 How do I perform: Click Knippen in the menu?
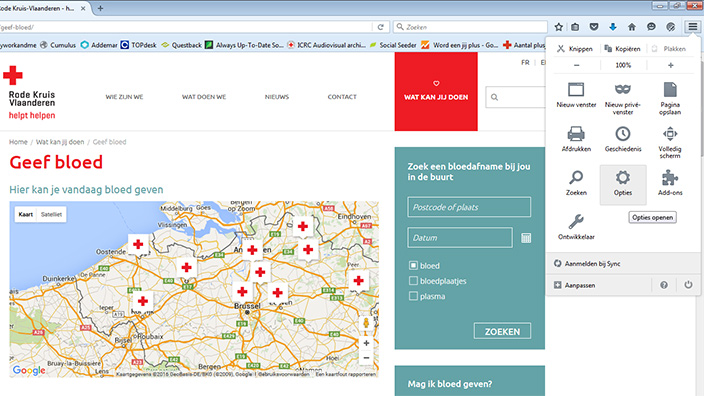[575, 49]
